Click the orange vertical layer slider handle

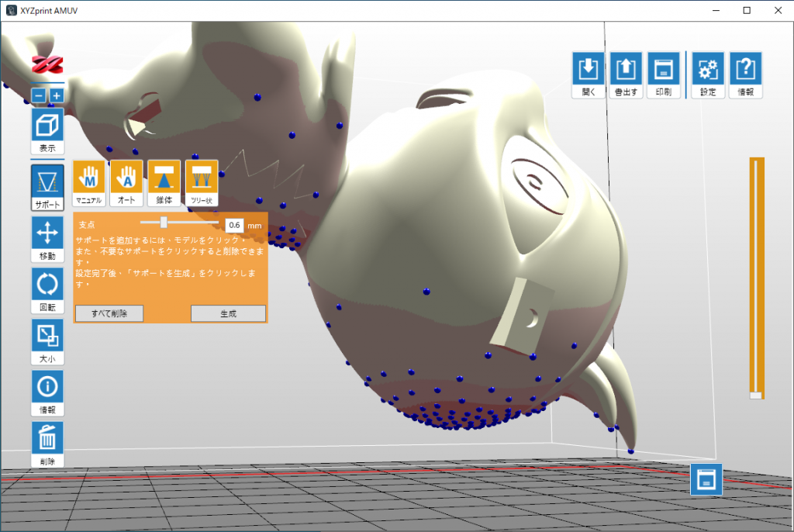(x=756, y=396)
